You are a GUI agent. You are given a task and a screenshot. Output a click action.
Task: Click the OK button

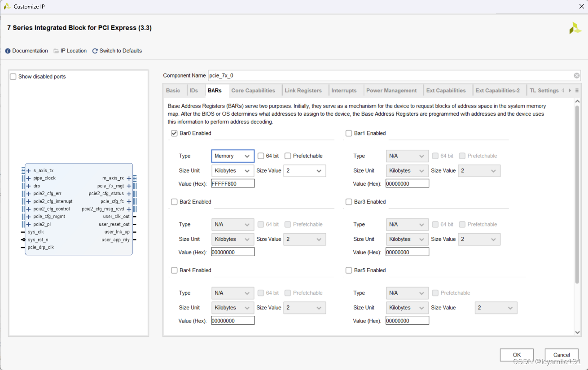pos(517,355)
